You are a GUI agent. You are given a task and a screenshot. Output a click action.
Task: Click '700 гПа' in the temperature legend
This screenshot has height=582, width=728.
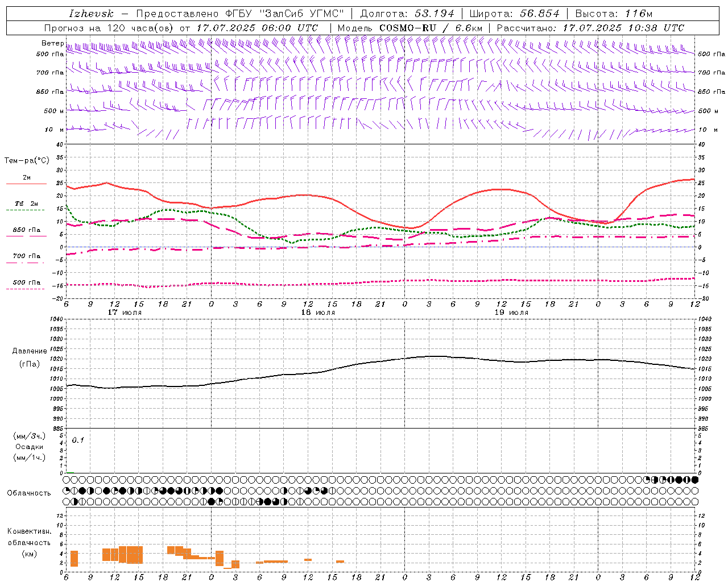tap(26, 256)
